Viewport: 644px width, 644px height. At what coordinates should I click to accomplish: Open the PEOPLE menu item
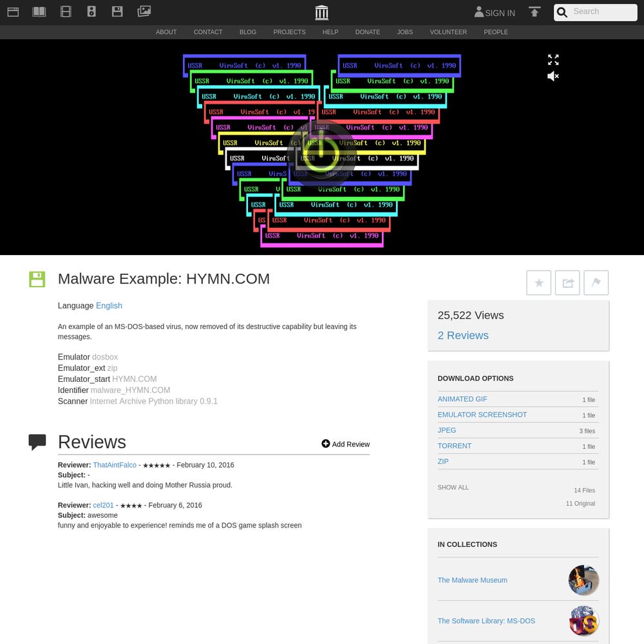click(496, 32)
